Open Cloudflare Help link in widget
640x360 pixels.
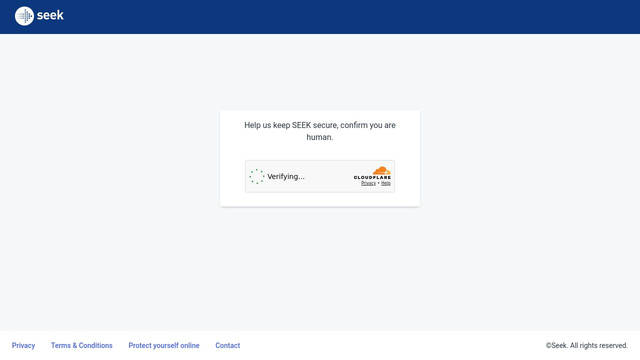(x=386, y=183)
